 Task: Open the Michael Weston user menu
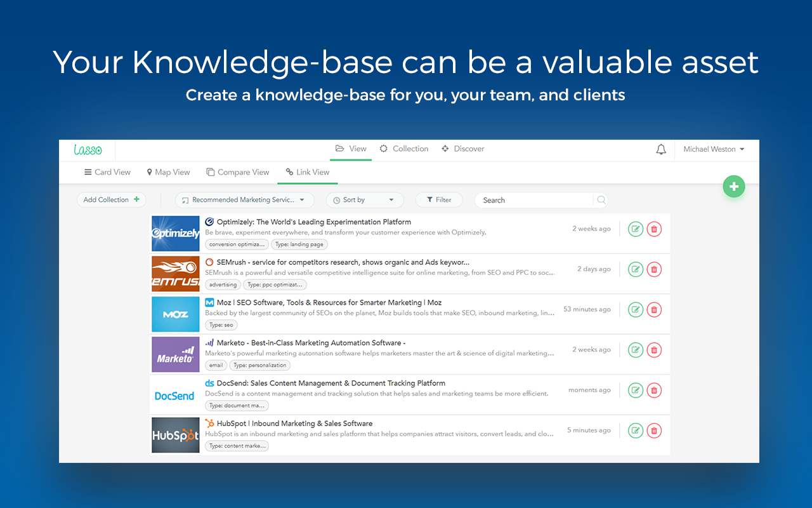pyautogui.click(x=714, y=149)
